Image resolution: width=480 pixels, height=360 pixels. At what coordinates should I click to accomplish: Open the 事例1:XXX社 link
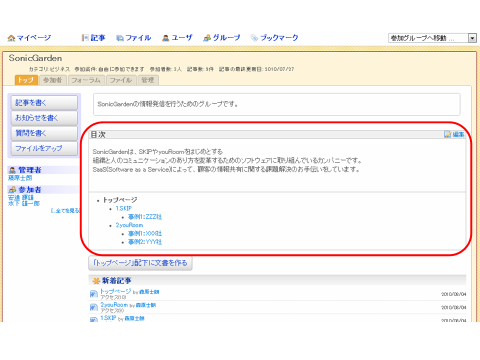(x=145, y=234)
